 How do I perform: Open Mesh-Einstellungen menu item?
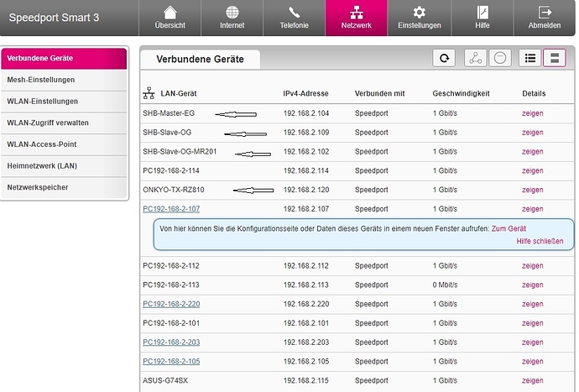click(x=64, y=80)
